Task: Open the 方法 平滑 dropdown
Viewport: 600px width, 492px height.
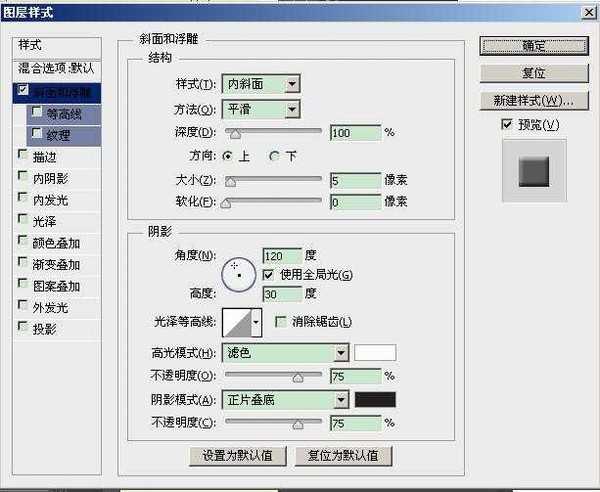Action: 261,110
